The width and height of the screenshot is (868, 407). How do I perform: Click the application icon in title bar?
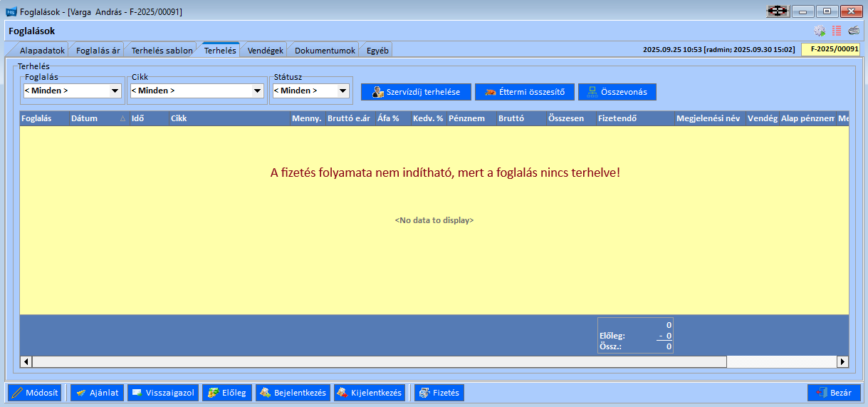pyautogui.click(x=11, y=11)
